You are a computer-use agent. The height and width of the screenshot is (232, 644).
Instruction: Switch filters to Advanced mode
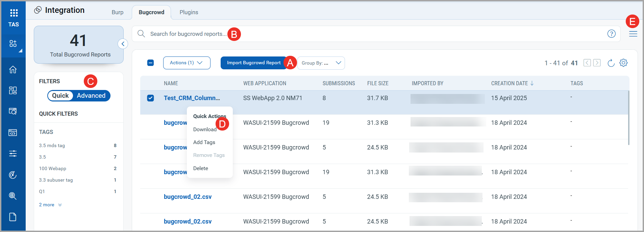(x=91, y=96)
